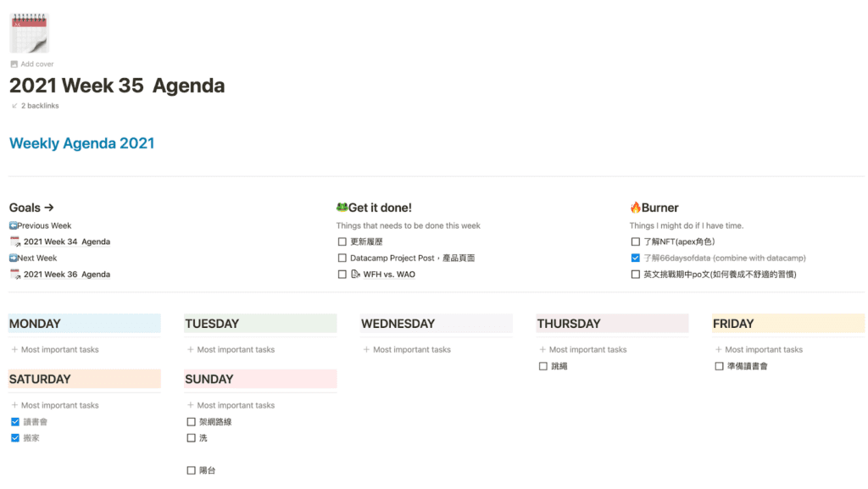
Task: Click the document icon beside WFH vs. WAO
Action: (356, 275)
